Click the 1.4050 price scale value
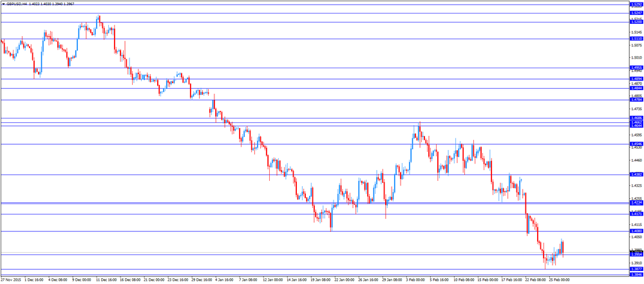644x284 pixels. [x=637, y=237]
